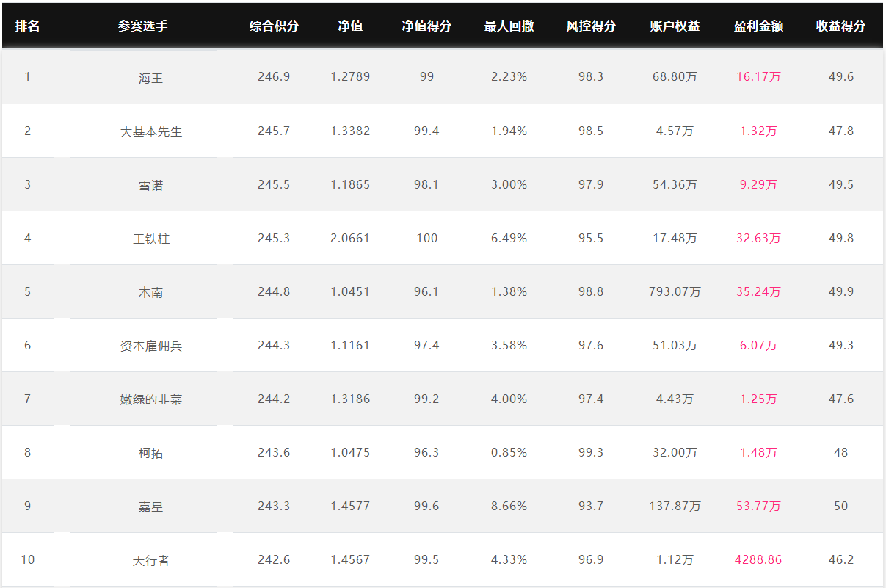This screenshot has height=588, width=886.
Task: Select the 账户权益 column header
Action: pos(675,26)
